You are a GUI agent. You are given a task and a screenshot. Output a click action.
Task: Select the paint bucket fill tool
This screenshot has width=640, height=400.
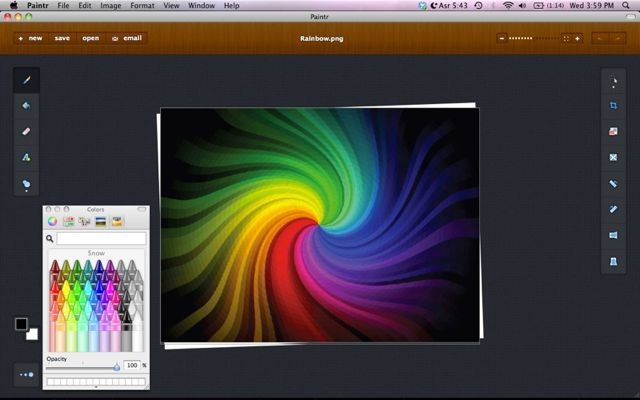pyautogui.click(x=27, y=104)
